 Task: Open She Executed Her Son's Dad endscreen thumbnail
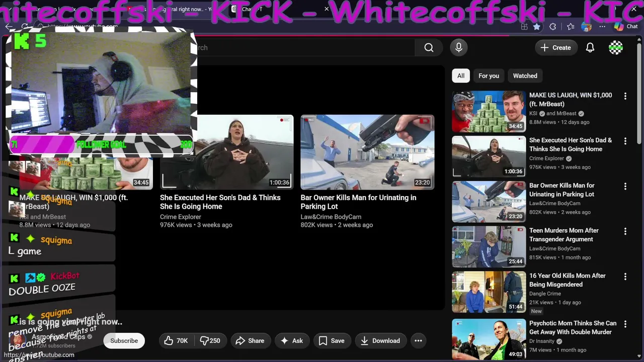point(226,152)
